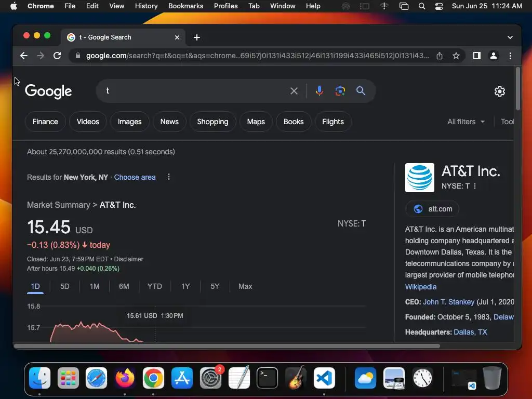Select the 5D chart range
This screenshot has width=532, height=399.
point(65,286)
